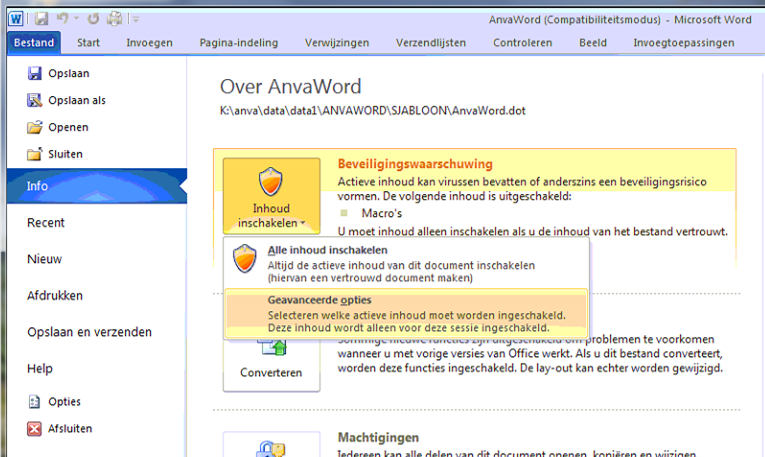
Task: Switch to Verzendlijsten tab
Action: (431, 43)
